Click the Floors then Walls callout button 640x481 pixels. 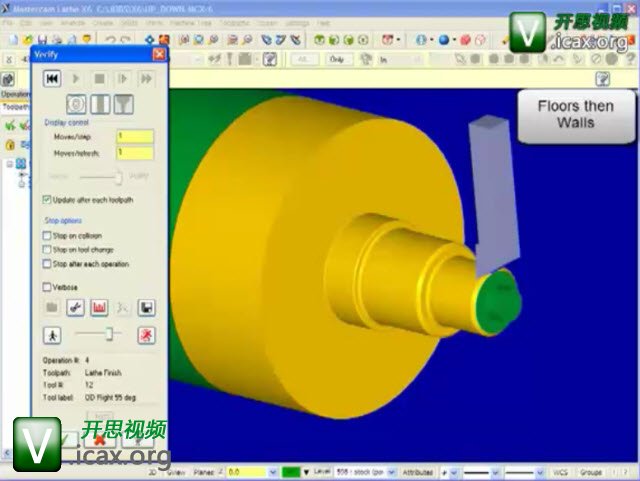click(576, 116)
